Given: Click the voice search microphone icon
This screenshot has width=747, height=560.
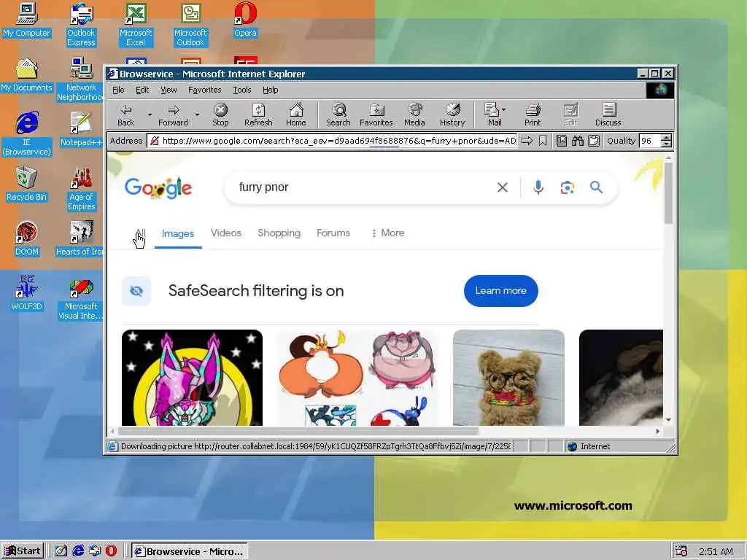Looking at the screenshot, I should pos(538,187).
